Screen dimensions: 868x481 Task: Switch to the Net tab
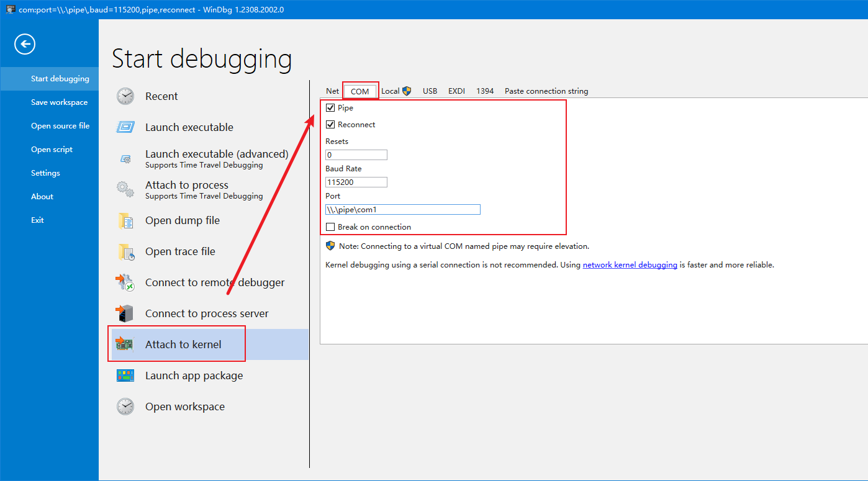pos(333,91)
